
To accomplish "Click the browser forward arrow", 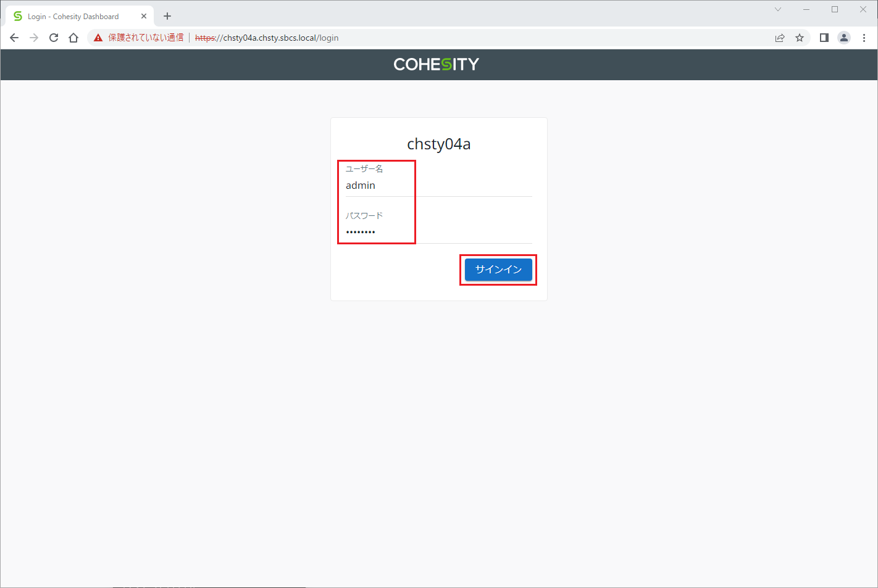I will pyautogui.click(x=34, y=38).
